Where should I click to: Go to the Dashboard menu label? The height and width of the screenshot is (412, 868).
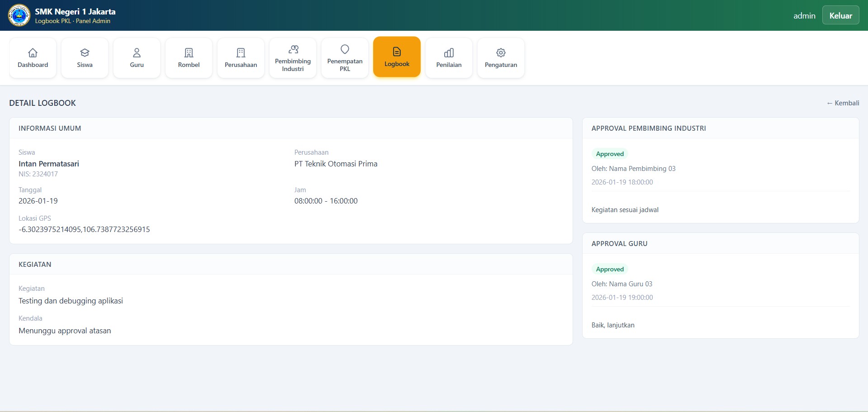33,65
